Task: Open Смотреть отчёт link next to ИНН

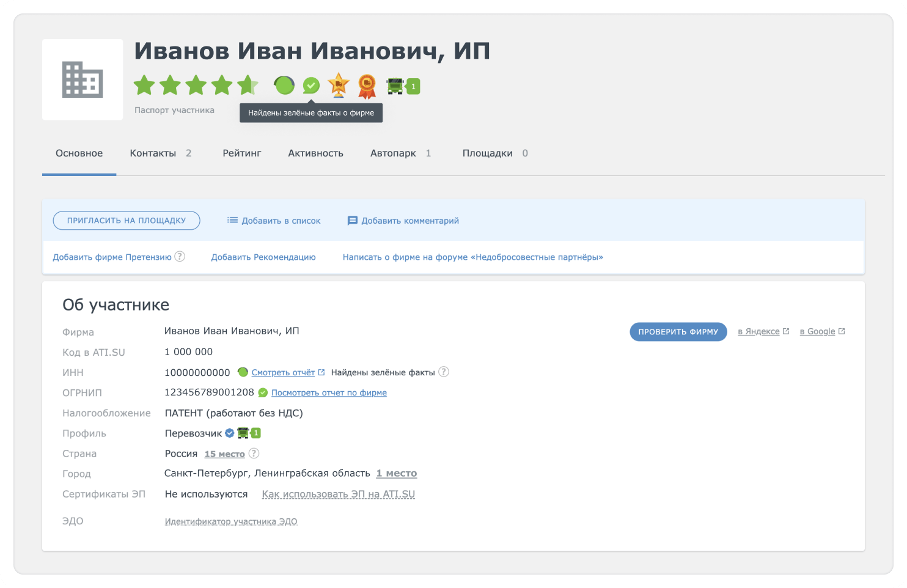Action: 283,372
